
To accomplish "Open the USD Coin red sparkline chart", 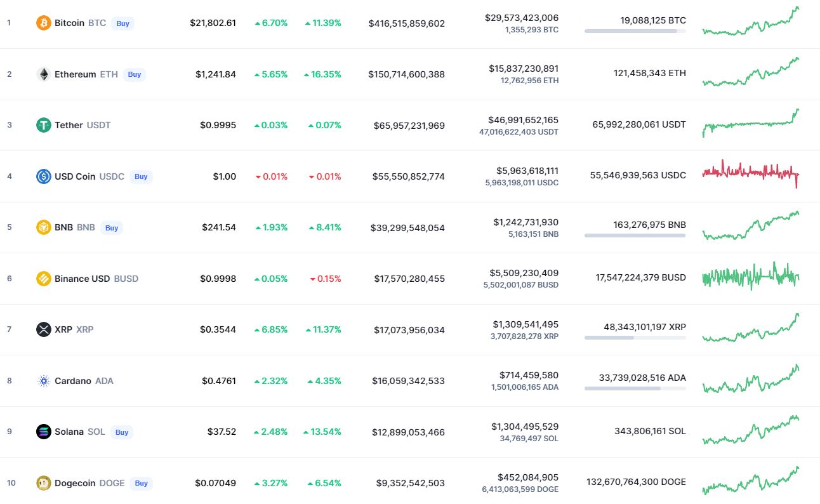I will pyautogui.click(x=750, y=173).
